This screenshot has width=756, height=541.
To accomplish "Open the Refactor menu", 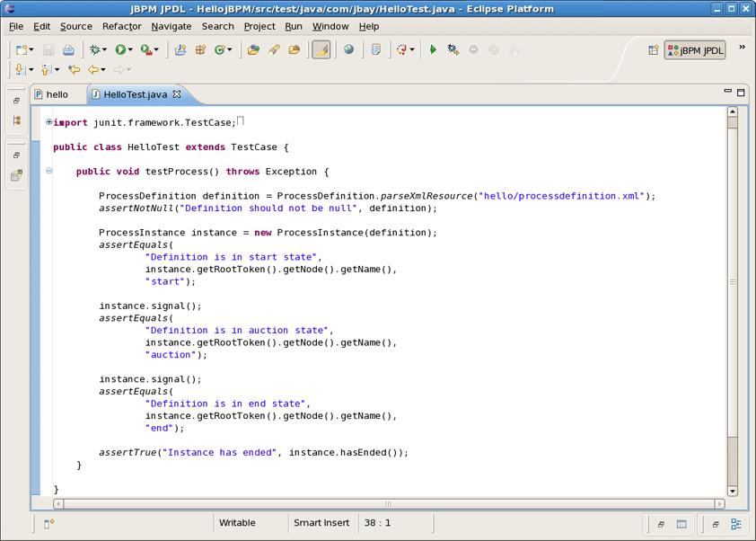I will (x=121, y=26).
